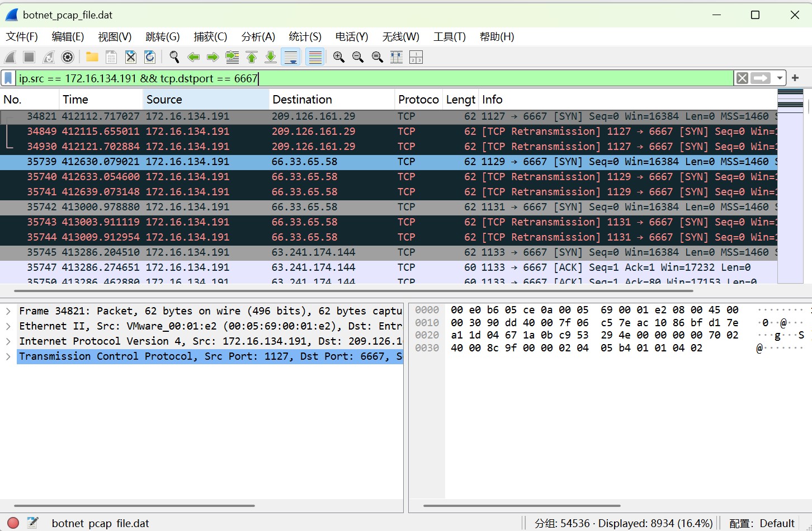The height and width of the screenshot is (531, 812).
Task: Open capture options gear icon
Action: 68,57
